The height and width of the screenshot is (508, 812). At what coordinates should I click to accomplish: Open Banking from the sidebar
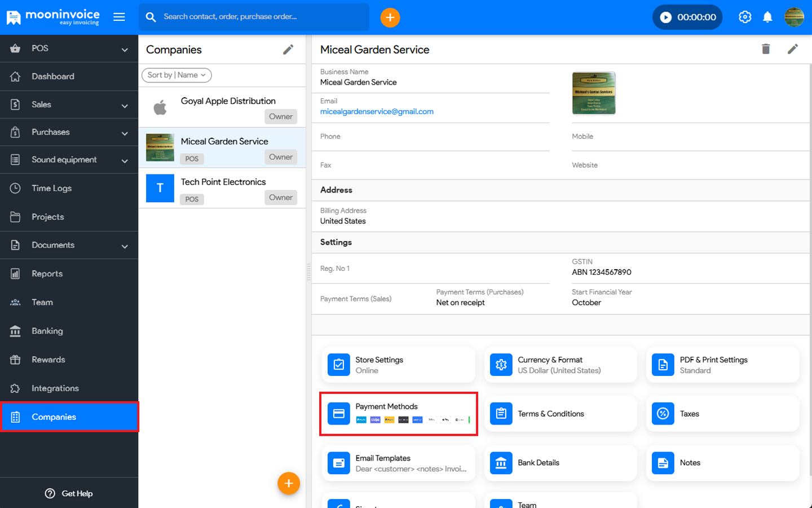(x=47, y=331)
